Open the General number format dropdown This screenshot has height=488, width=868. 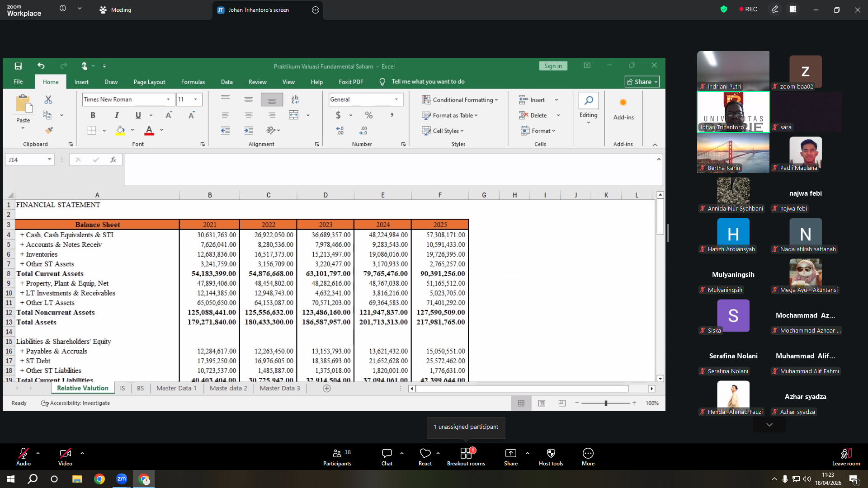pos(396,99)
